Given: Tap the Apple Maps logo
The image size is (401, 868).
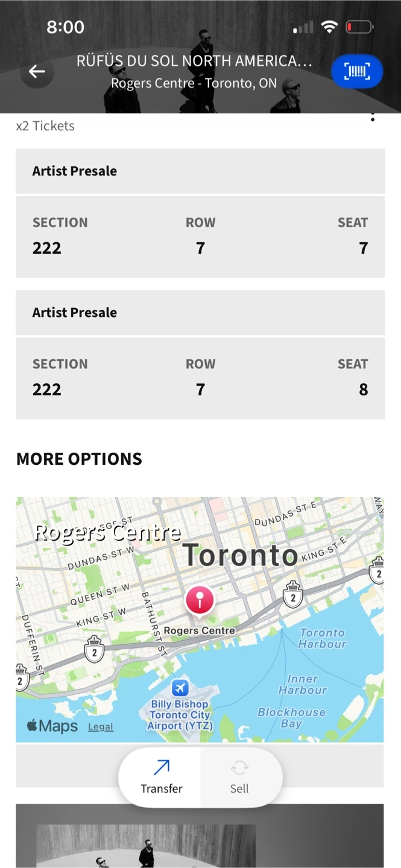Looking at the screenshot, I should [52, 726].
